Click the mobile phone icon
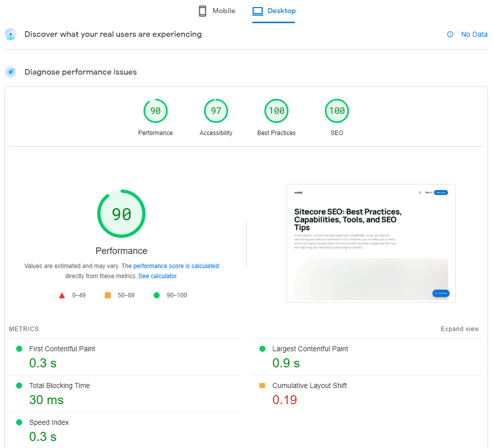493x448 pixels. point(202,11)
